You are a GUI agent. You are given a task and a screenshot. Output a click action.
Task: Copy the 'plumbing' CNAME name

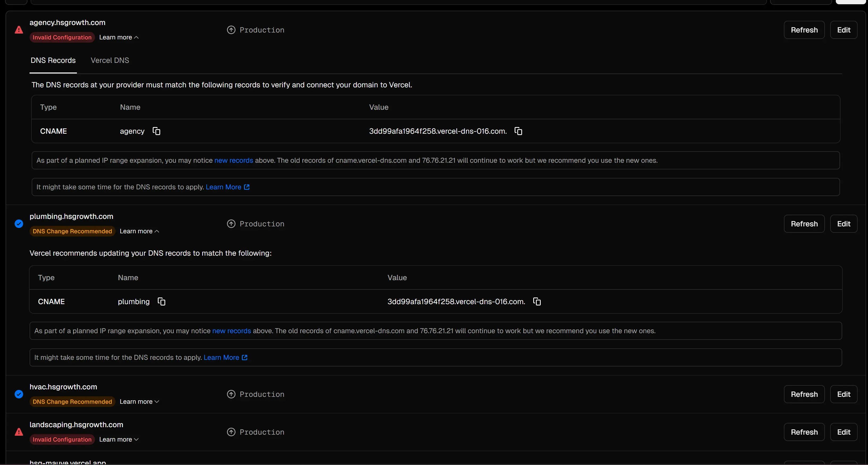click(x=162, y=301)
